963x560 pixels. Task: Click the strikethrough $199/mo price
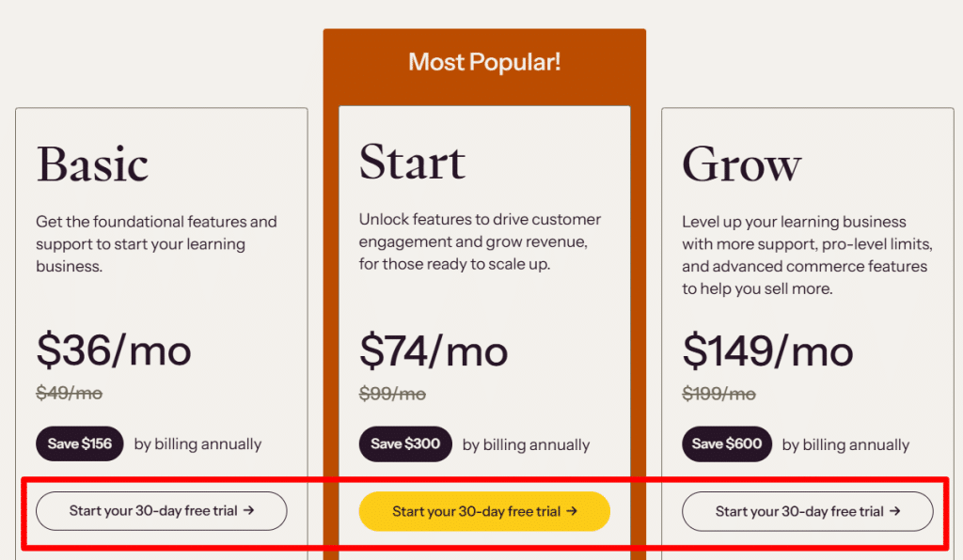[718, 393]
